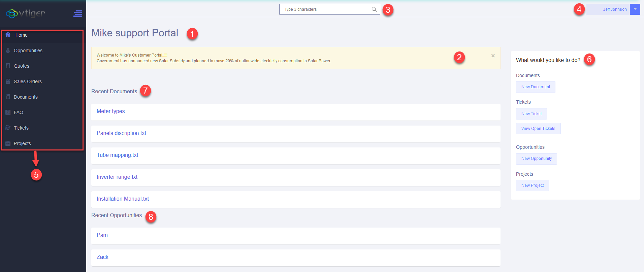
Task: Click 'What would you like to do?' title
Action: pyautogui.click(x=548, y=60)
